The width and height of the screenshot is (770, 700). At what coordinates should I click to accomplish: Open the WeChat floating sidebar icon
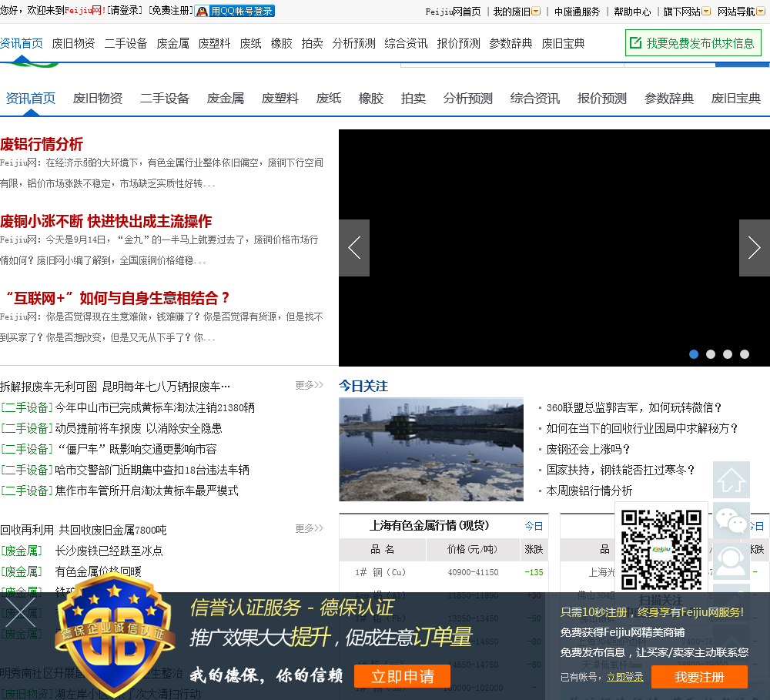pyautogui.click(x=731, y=521)
